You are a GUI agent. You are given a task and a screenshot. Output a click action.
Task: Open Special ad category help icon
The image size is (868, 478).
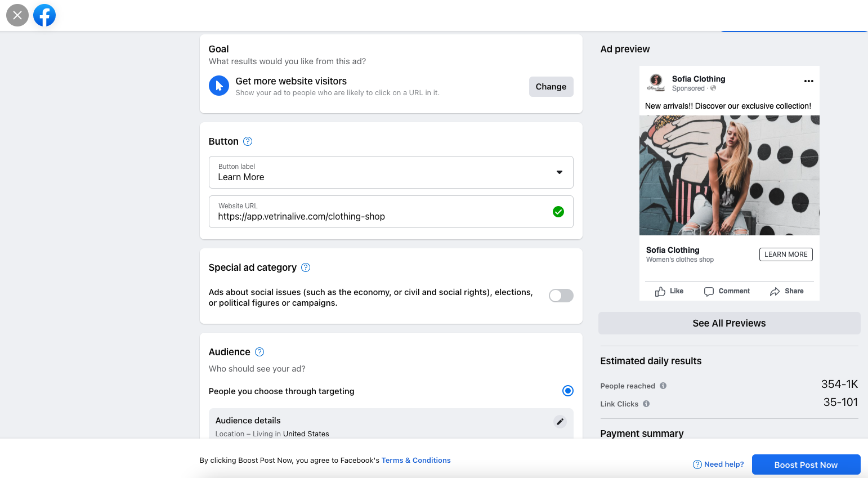pos(306,267)
